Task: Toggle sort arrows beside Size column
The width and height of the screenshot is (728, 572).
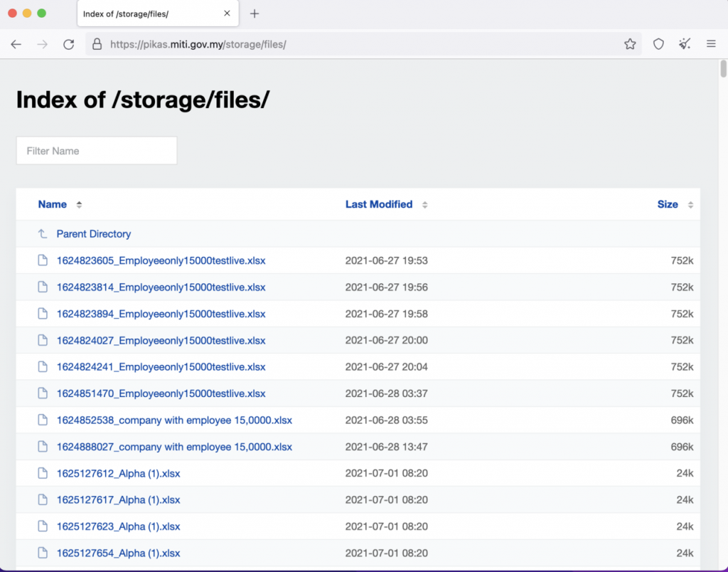Action: coord(690,205)
